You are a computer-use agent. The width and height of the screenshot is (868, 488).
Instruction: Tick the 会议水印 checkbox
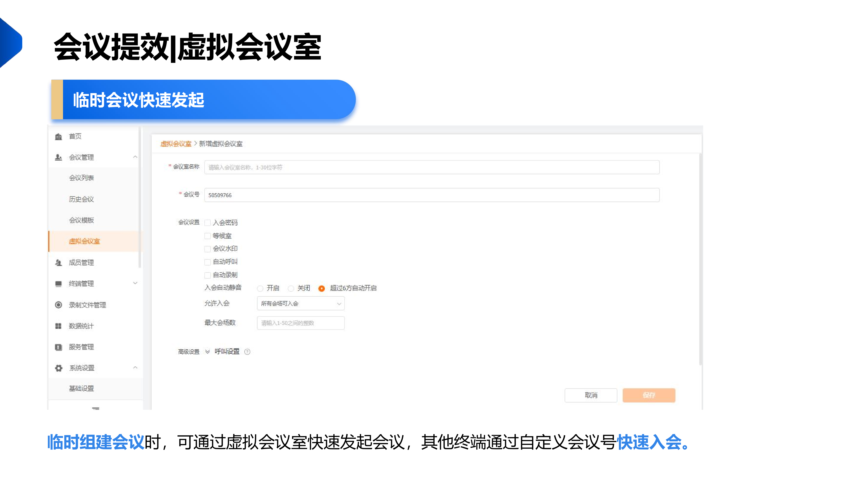coord(208,249)
